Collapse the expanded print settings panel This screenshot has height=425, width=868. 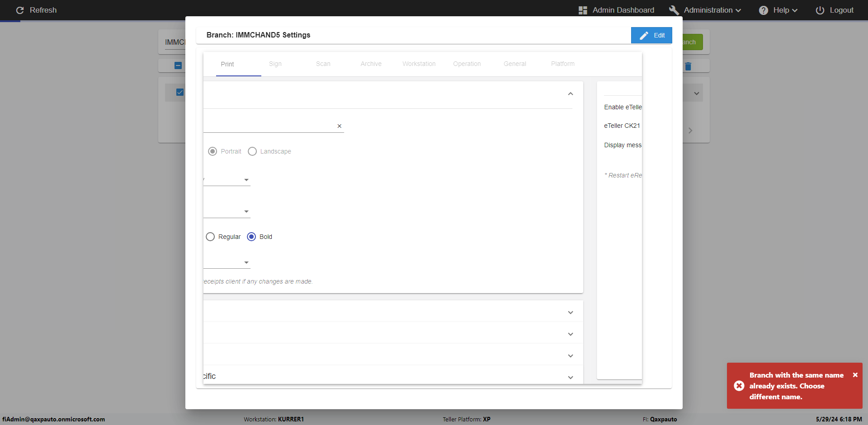(571, 94)
